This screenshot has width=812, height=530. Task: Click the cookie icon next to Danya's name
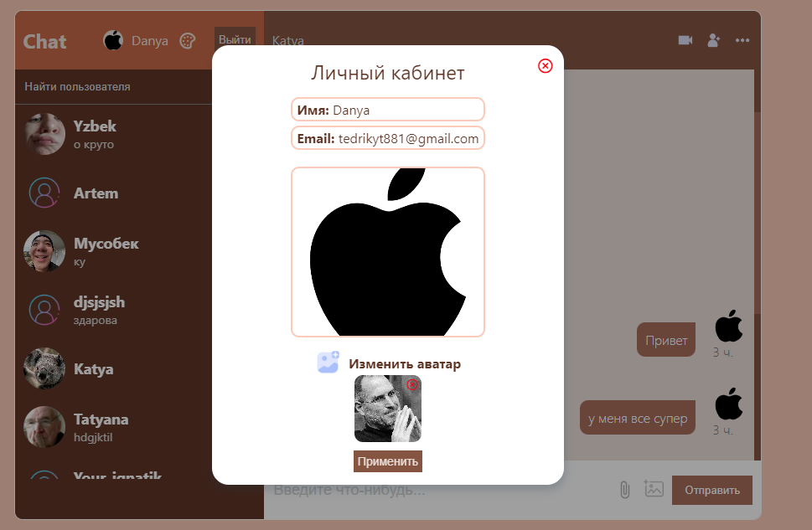click(186, 40)
